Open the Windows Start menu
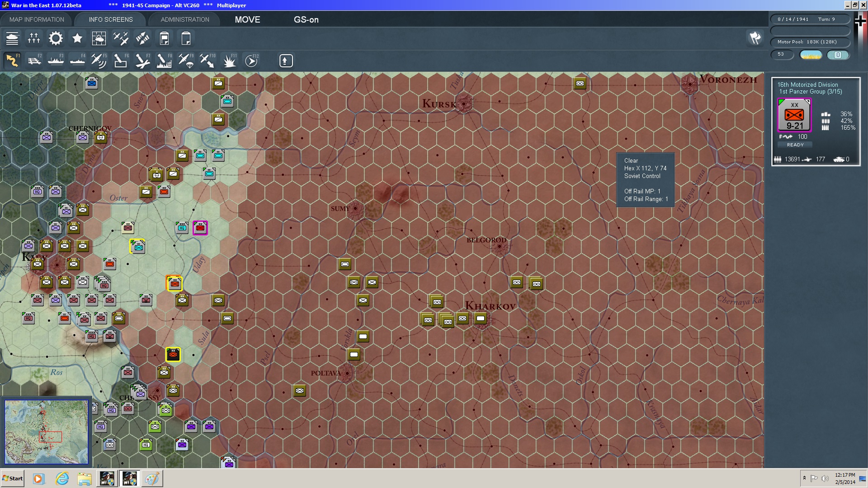The width and height of the screenshot is (868, 488). [x=12, y=479]
